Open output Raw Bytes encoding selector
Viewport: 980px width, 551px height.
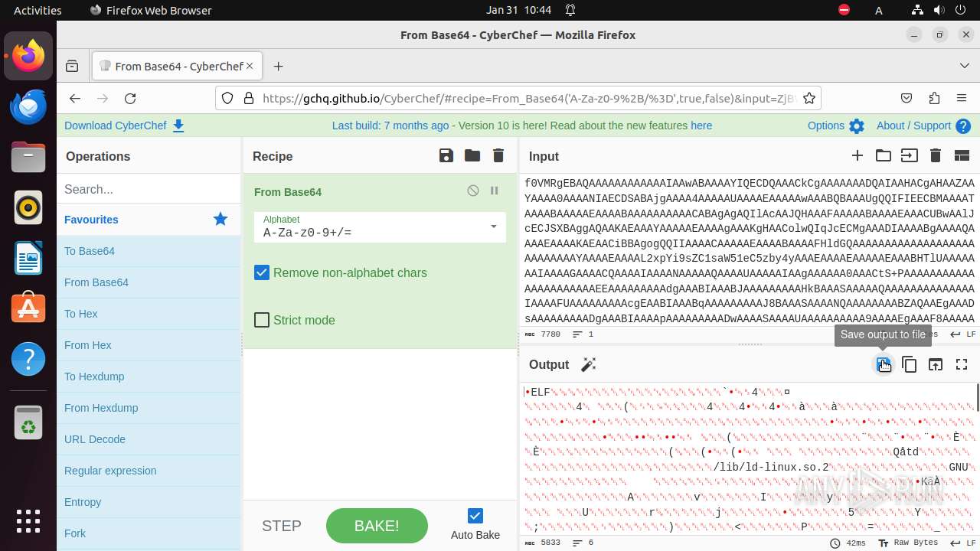click(x=907, y=543)
